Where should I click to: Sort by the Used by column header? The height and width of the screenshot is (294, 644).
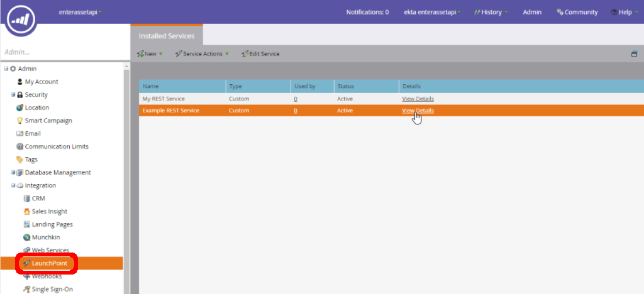(x=312, y=86)
